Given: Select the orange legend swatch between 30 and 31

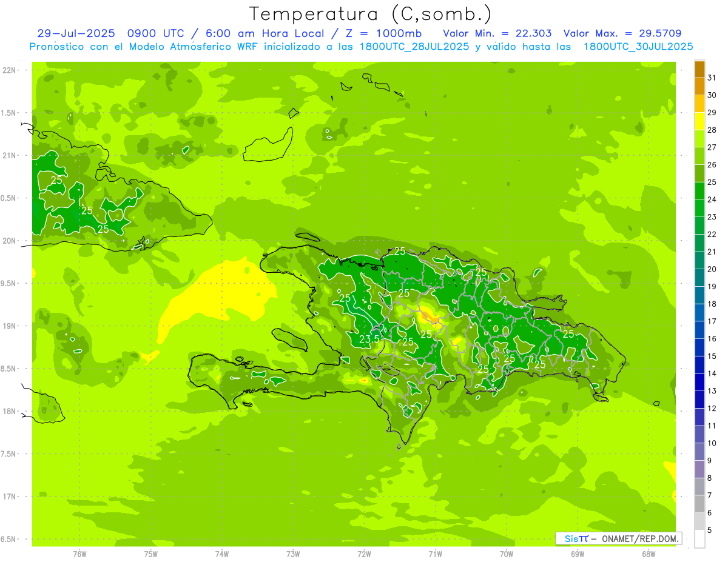Looking at the screenshot, I should [699, 86].
